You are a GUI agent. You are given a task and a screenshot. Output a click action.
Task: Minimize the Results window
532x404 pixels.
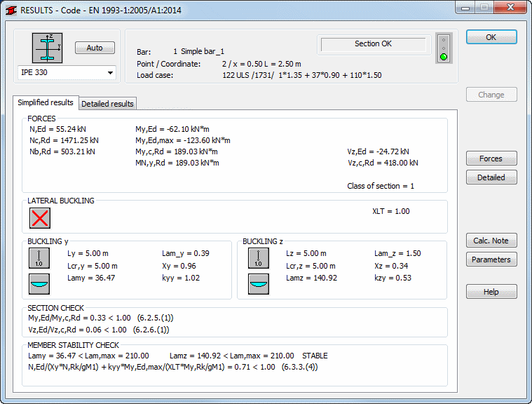pyautogui.click(x=465, y=7)
